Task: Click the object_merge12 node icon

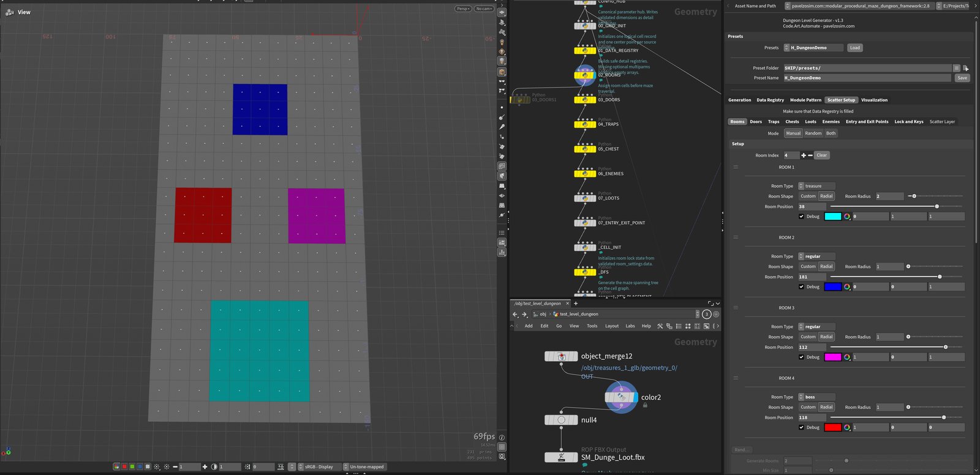Action: [x=561, y=356]
